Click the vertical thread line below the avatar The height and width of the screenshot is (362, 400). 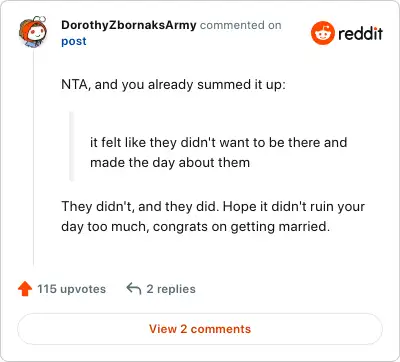[33, 157]
